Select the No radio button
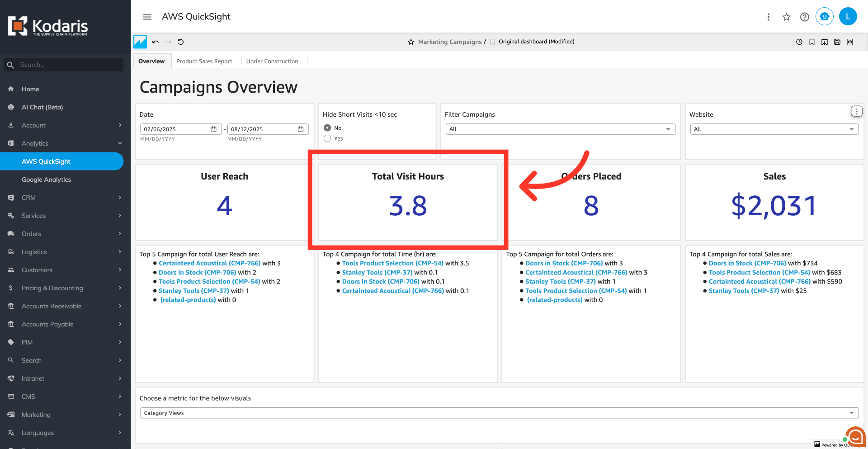This screenshot has height=449, width=868. coord(327,128)
